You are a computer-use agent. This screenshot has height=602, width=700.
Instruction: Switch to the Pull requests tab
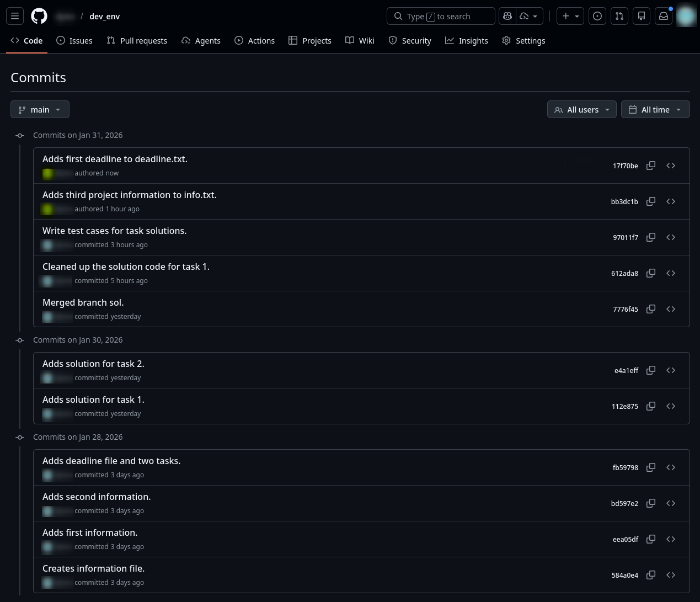[137, 41]
